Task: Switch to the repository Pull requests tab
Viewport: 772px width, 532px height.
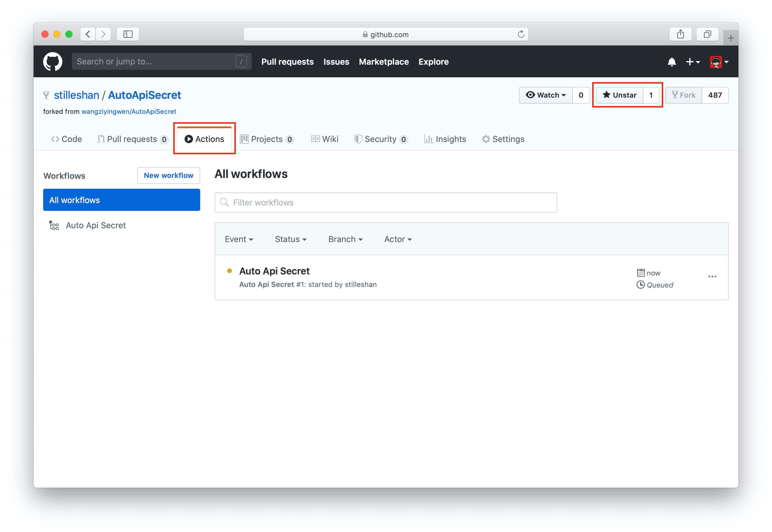Action: click(x=132, y=139)
